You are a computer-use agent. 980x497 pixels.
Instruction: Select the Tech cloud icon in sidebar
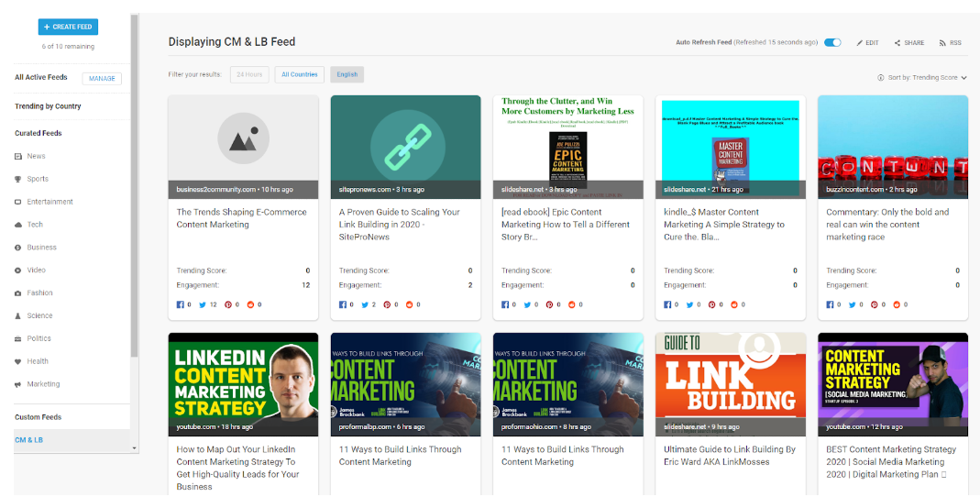(18, 225)
